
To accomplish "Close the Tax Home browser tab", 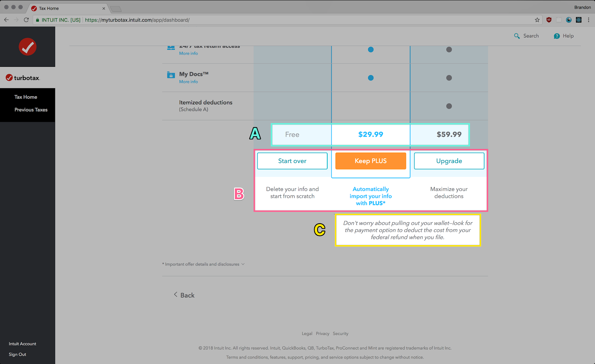I will [104, 8].
